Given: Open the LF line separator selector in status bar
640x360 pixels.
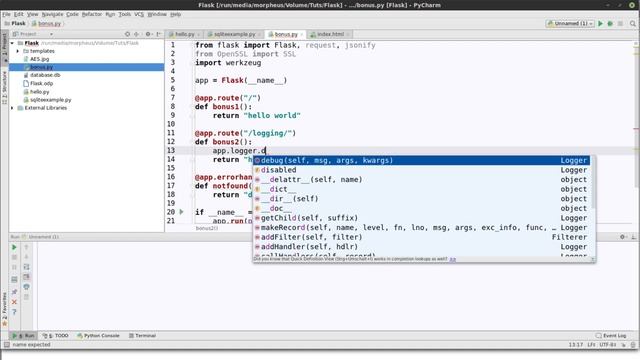Looking at the screenshot, I should tap(591, 345).
